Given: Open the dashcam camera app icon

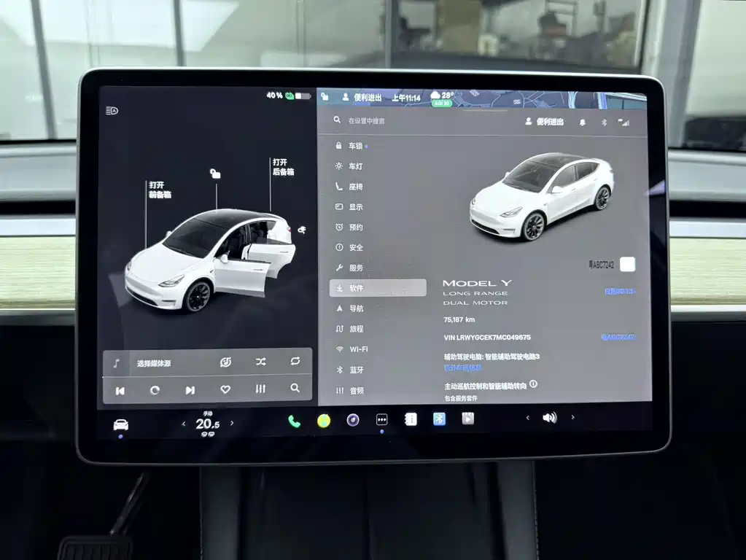Looking at the screenshot, I should (352, 420).
